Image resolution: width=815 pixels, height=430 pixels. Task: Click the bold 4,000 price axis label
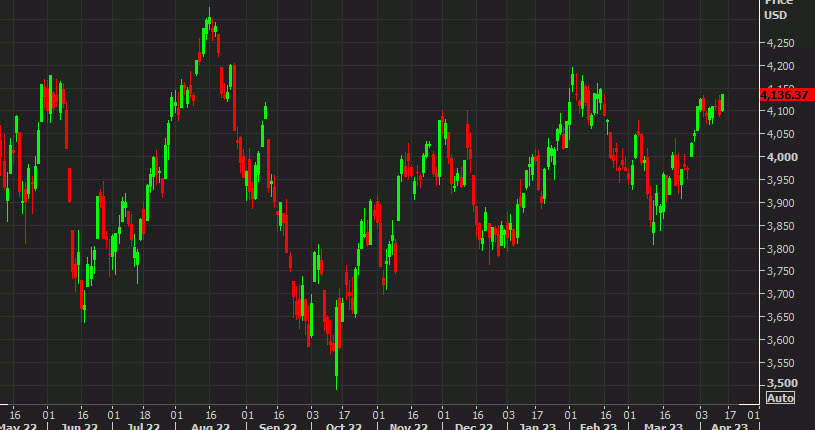[782, 157]
